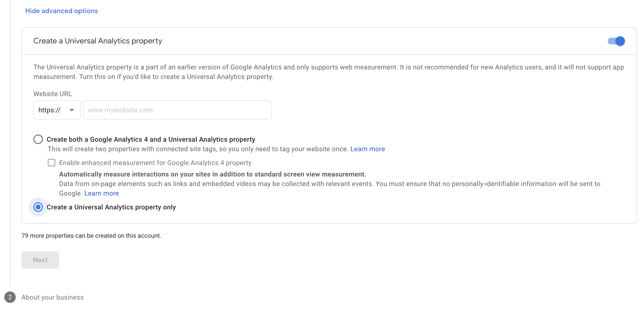The image size is (644, 311).
Task: Select the "About your business" step
Action: [x=52, y=297]
